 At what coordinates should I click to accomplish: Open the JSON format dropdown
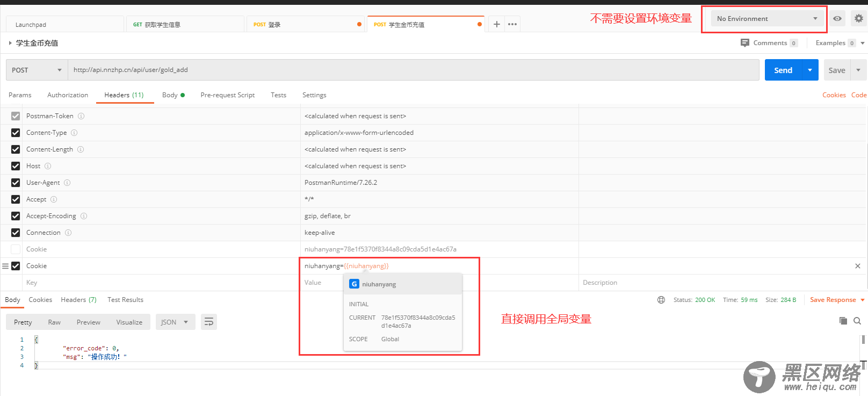pyautogui.click(x=175, y=322)
